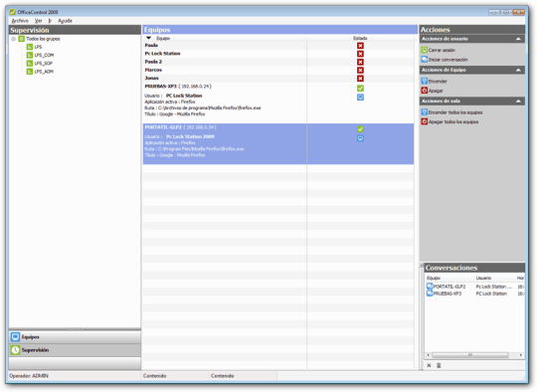
Task: Click the PRUEBAS-XP3 conversation icon
Action: click(430, 294)
